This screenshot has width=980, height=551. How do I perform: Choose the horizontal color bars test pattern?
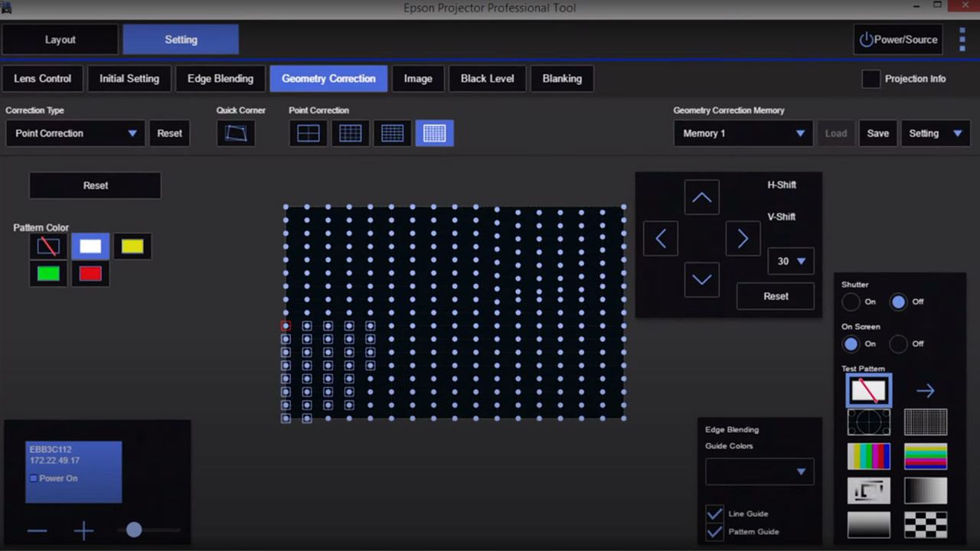click(926, 456)
